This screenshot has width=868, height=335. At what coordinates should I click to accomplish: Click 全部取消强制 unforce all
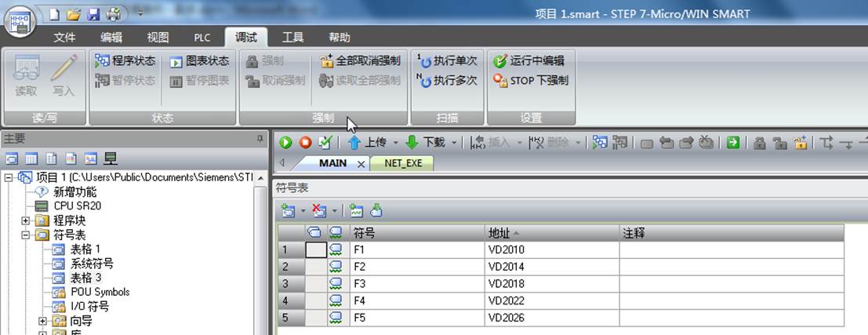(x=361, y=61)
